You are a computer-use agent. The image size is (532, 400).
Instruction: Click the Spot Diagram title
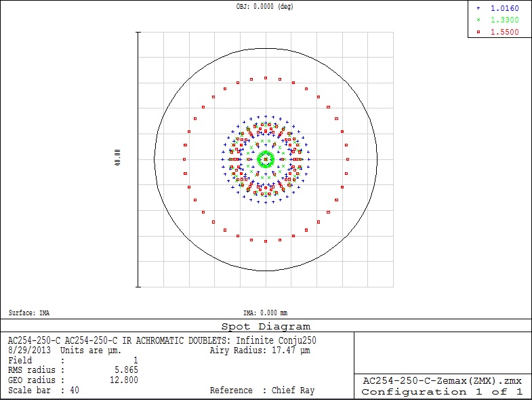click(x=266, y=326)
